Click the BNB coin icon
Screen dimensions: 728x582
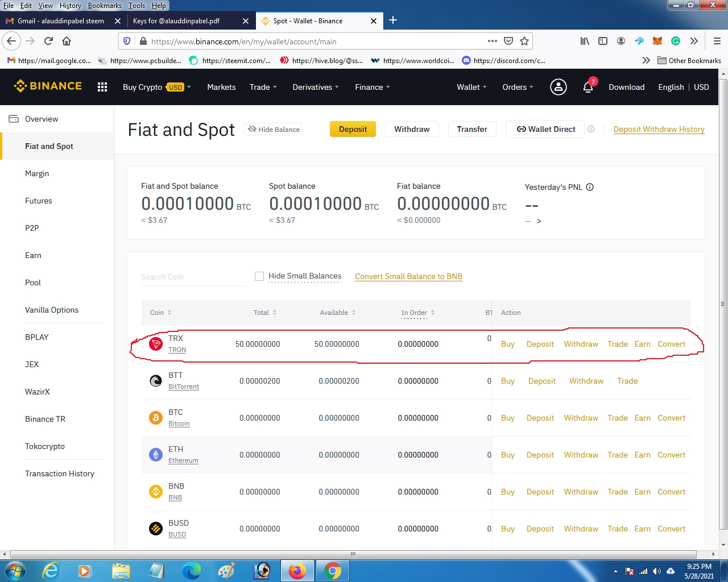(156, 492)
